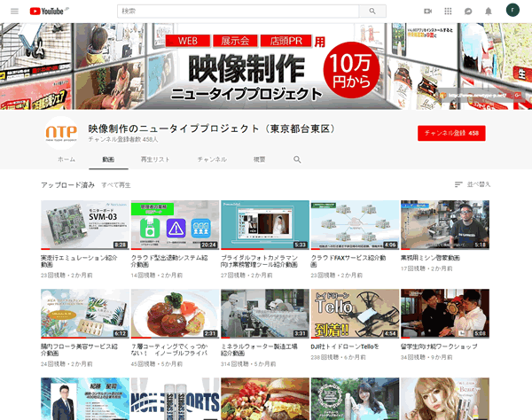Open the intestinal flora beauty video thumbnail
Image resolution: width=532 pixels, height=420 pixels.
[85, 314]
